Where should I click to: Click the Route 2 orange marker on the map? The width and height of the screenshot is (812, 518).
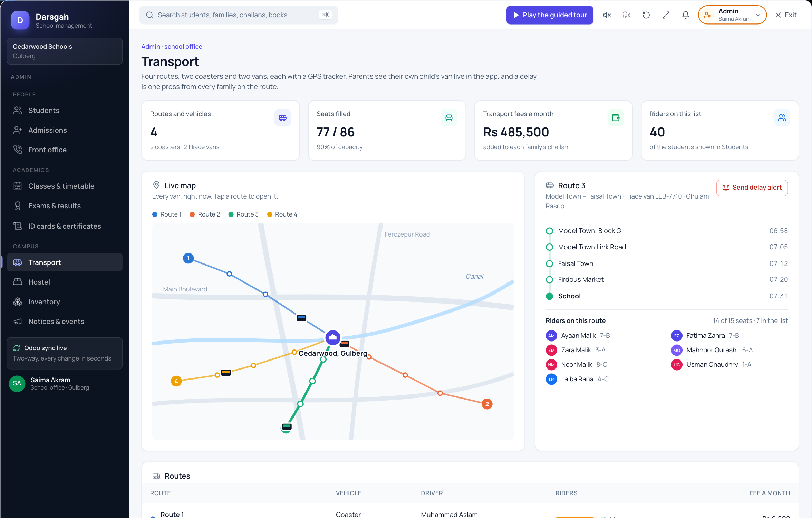click(x=487, y=404)
